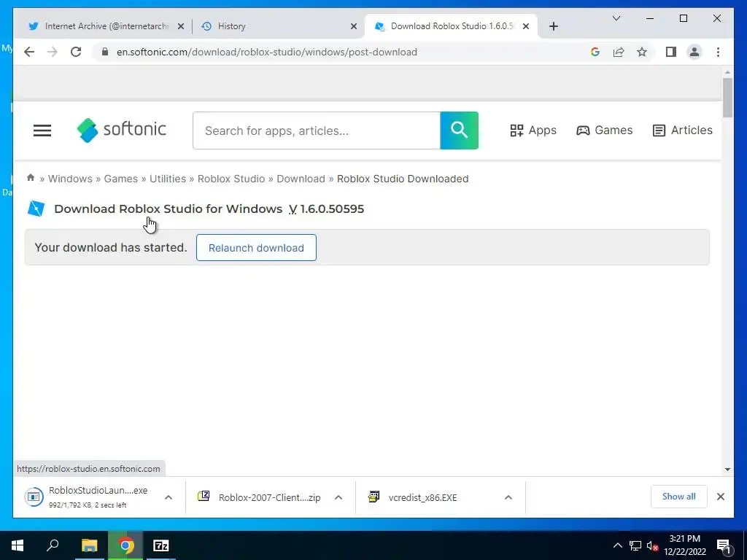Click the forward navigation arrow
747x560 pixels.
53,52
